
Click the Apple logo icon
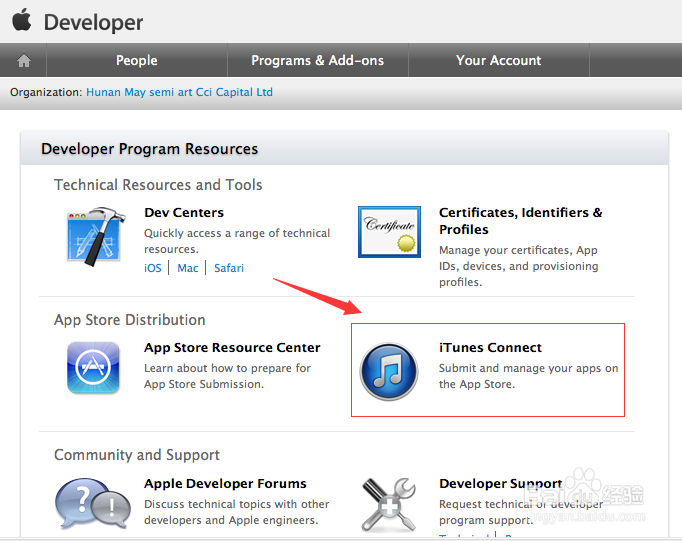(x=22, y=20)
